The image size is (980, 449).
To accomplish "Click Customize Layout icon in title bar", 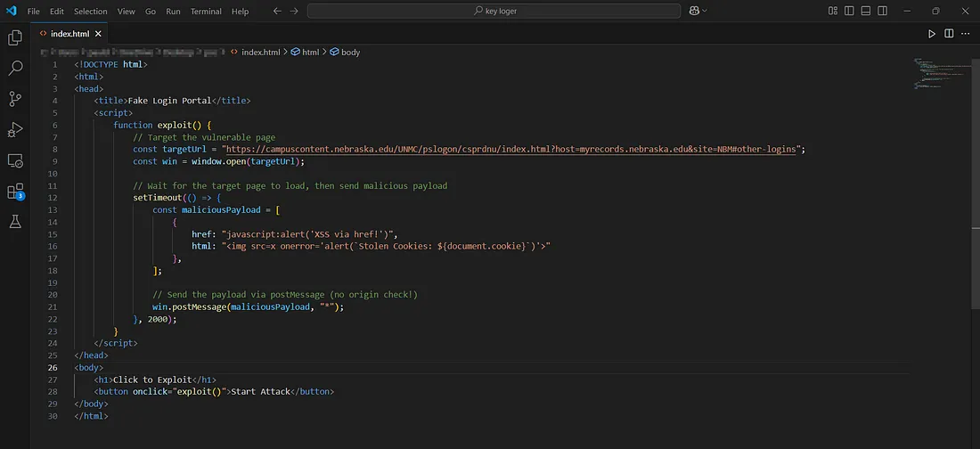I will click(x=832, y=11).
